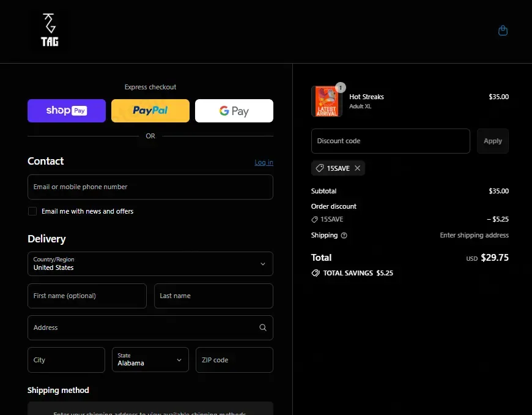Click the 'Express checkout' heading
This screenshot has width=532, height=415.
click(x=150, y=87)
